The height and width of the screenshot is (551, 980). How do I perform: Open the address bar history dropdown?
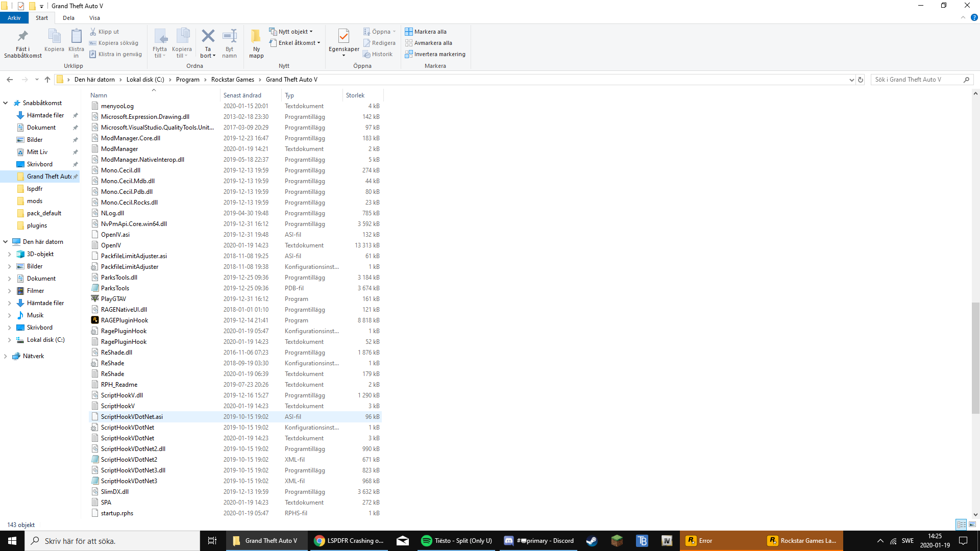coord(851,80)
